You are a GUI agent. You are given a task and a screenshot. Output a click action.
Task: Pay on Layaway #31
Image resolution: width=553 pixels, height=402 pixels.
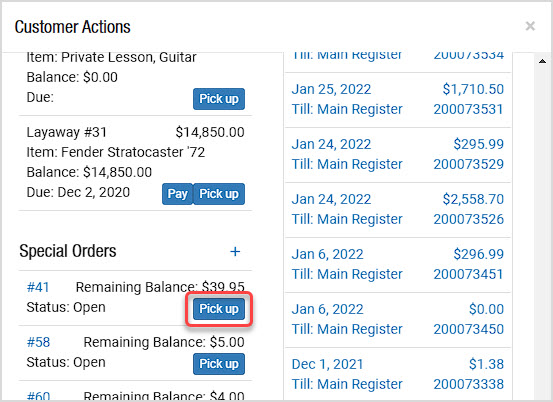(x=177, y=194)
